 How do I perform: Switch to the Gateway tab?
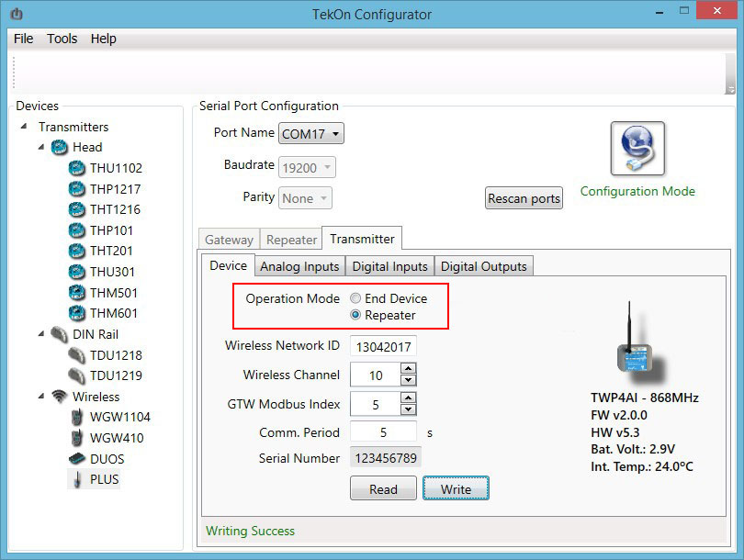pos(229,240)
